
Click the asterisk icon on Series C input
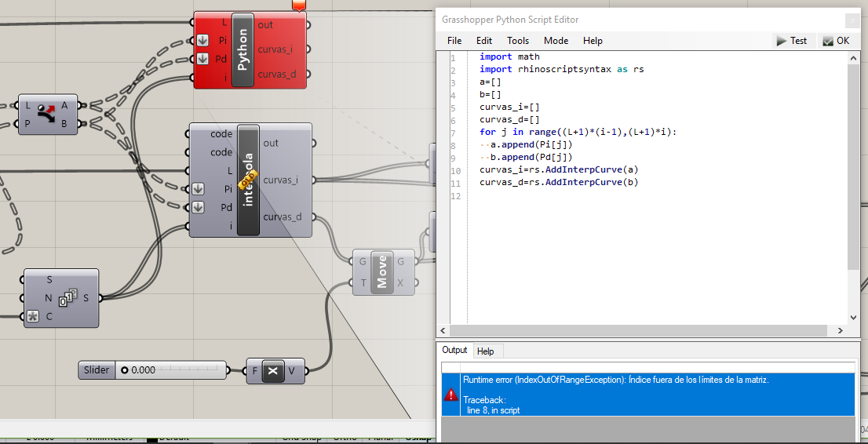pos(32,317)
